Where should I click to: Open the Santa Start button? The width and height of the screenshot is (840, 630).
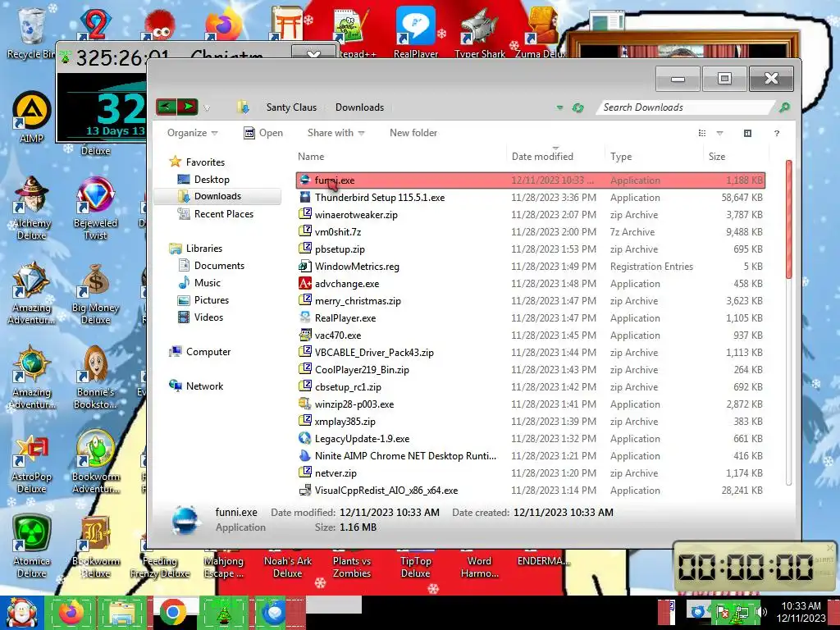point(21,613)
